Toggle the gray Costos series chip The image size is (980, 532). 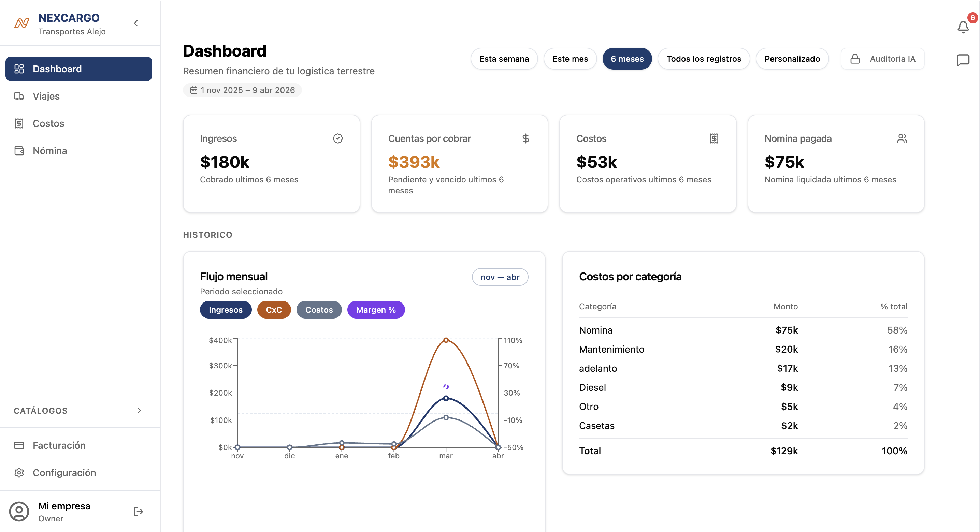point(319,310)
